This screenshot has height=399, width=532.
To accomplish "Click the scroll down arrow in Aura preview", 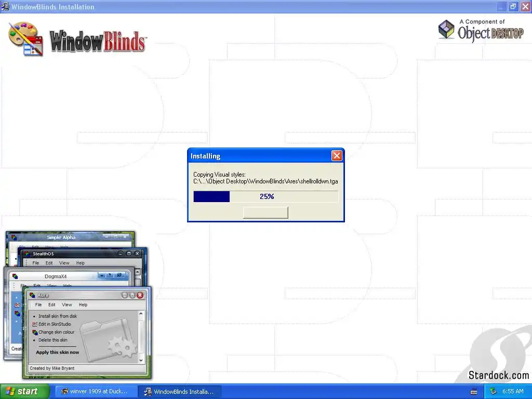I will (x=141, y=361).
